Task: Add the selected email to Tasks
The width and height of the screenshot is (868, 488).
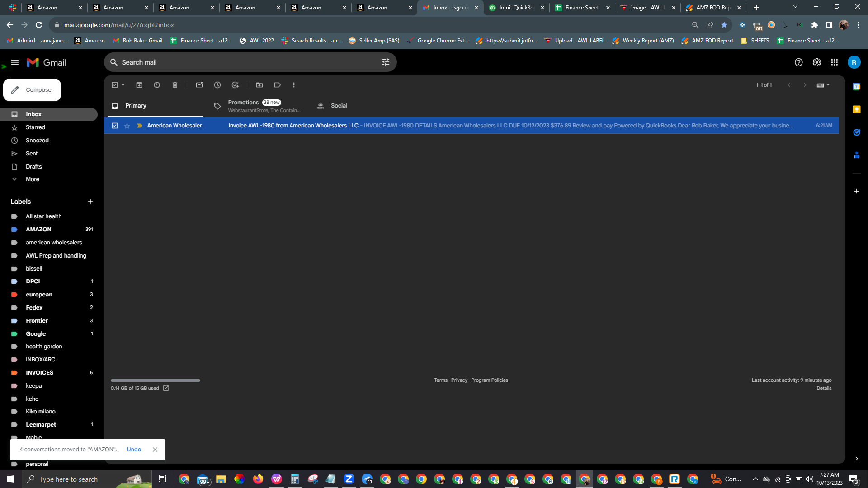Action: (236, 85)
